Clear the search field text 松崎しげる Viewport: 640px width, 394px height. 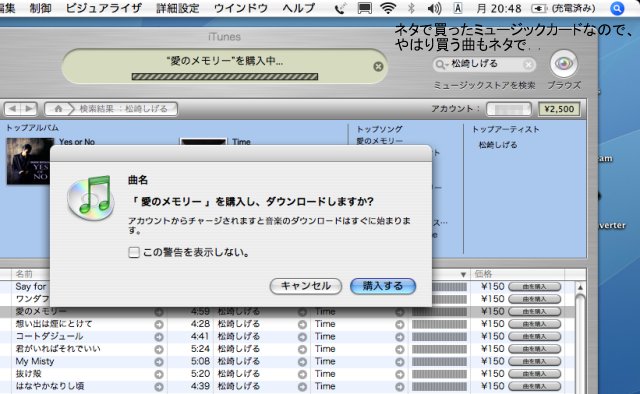coord(528,65)
